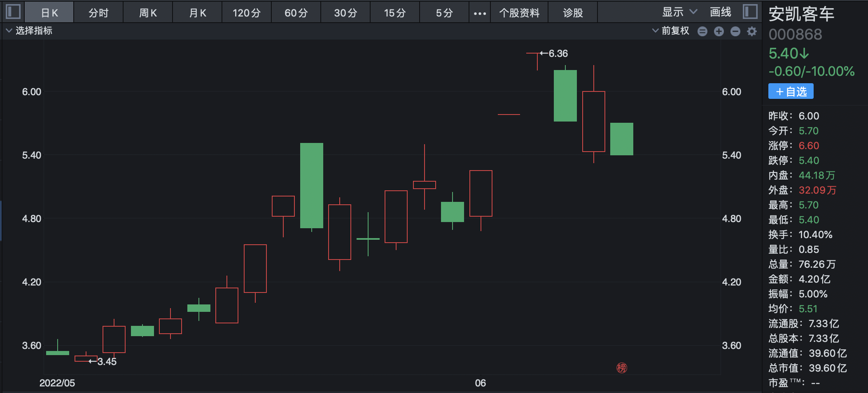The width and height of the screenshot is (868, 393).
Task: Switch to the 60分 period tab
Action: pyautogui.click(x=296, y=13)
